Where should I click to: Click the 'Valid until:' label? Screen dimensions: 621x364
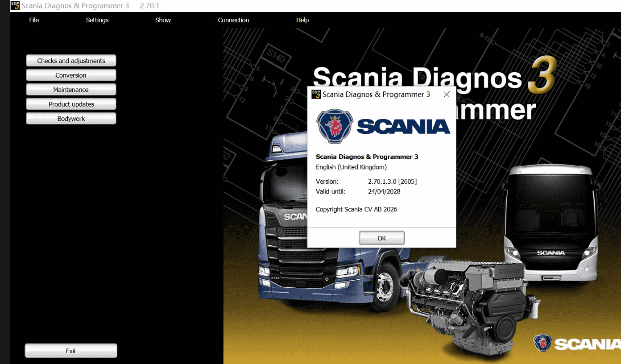pos(331,191)
